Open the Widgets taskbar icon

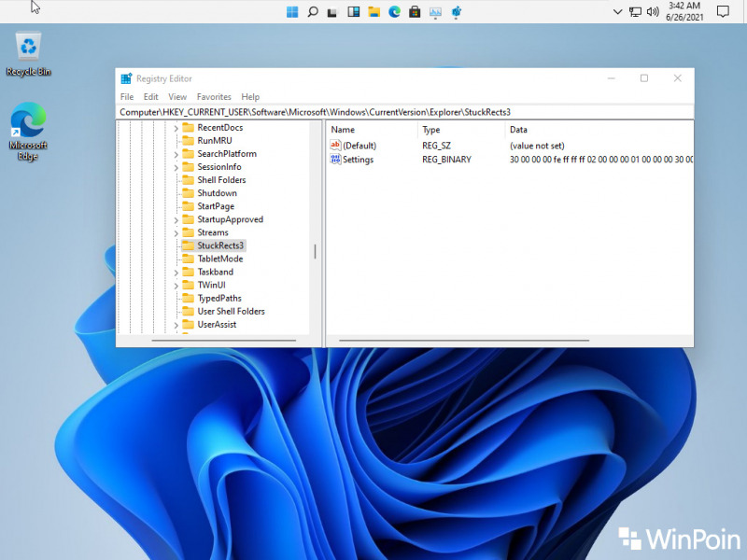pyautogui.click(x=354, y=12)
